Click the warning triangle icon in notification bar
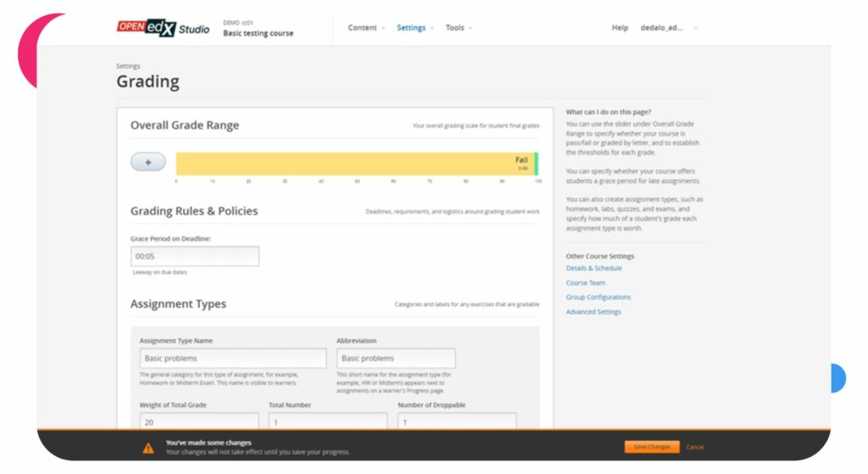Image resolution: width=868 pixels, height=474 pixels. tap(148, 447)
